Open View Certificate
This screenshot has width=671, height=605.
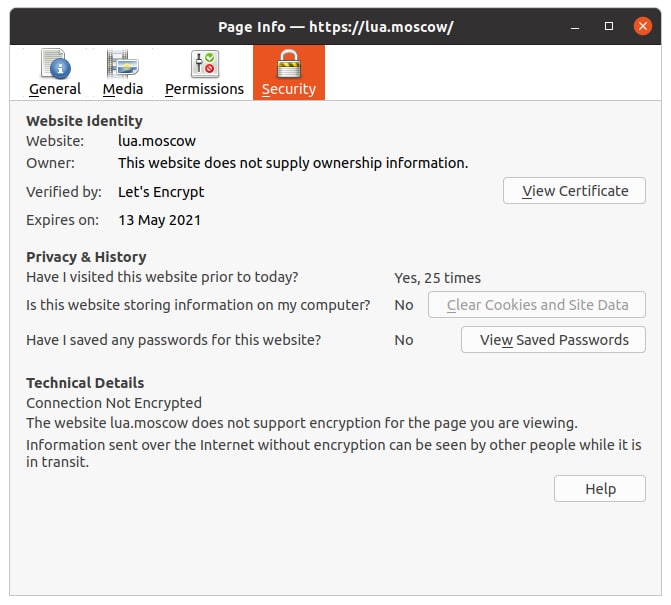574,191
